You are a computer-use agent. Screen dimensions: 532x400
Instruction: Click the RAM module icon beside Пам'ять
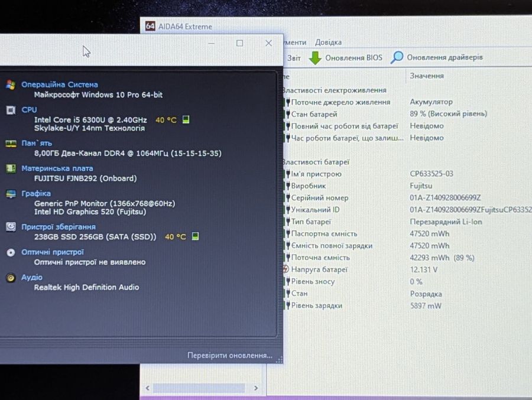pyautogui.click(x=11, y=144)
